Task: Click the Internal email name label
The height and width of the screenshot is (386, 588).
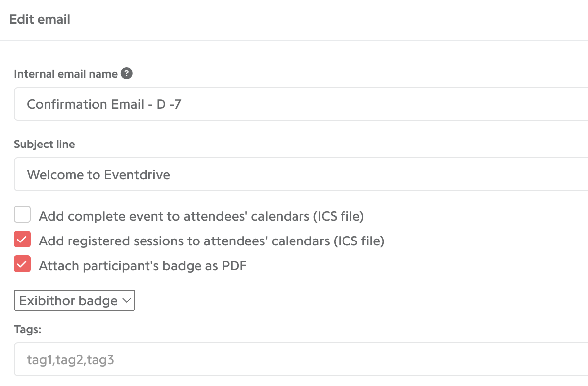Action: [x=66, y=74]
